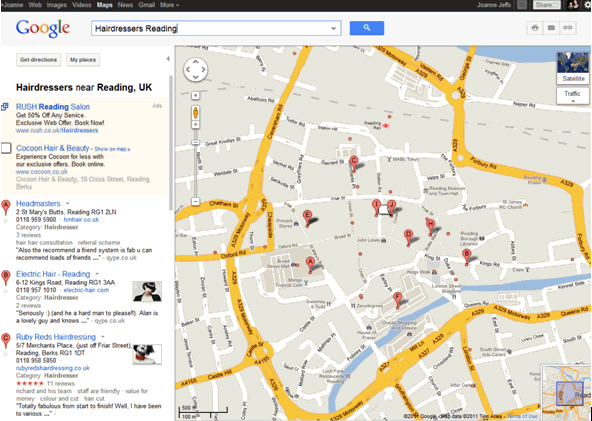Click the map pan navigation control
592x421 pixels.
tap(195, 69)
